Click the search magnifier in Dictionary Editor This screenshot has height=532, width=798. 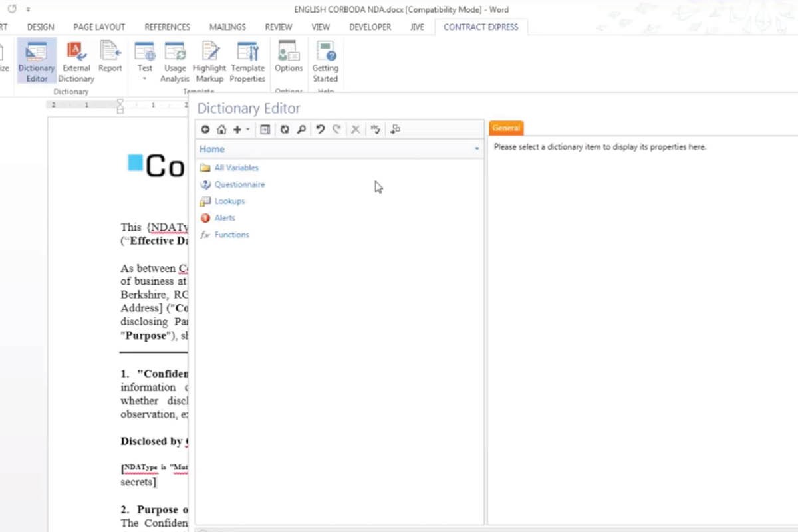point(301,130)
